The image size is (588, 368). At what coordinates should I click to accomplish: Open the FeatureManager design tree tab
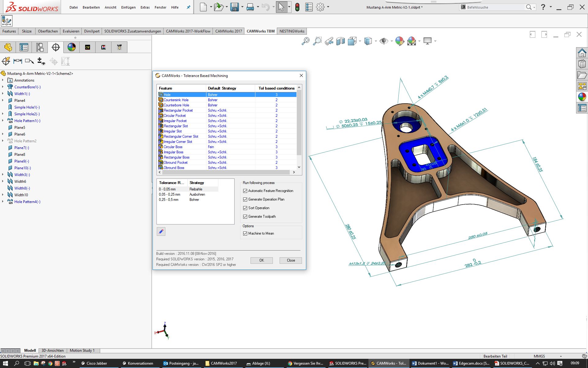[x=8, y=47]
